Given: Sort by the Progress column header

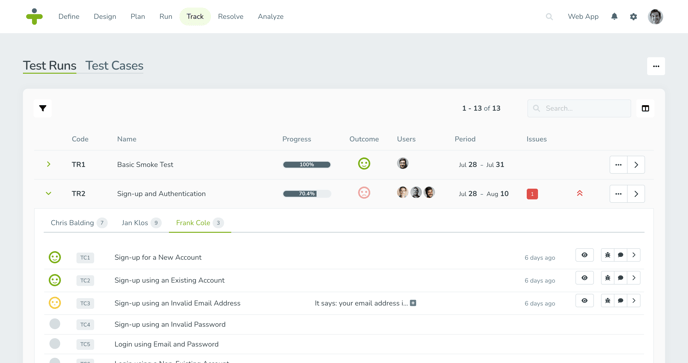Looking at the screenshot, I should [x=297, y=139].
